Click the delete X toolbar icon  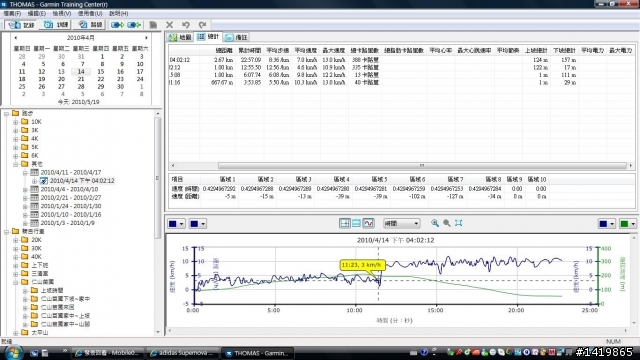coord(169,25)
